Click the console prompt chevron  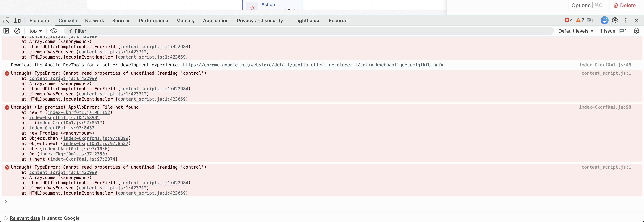[x=6, y=202]
